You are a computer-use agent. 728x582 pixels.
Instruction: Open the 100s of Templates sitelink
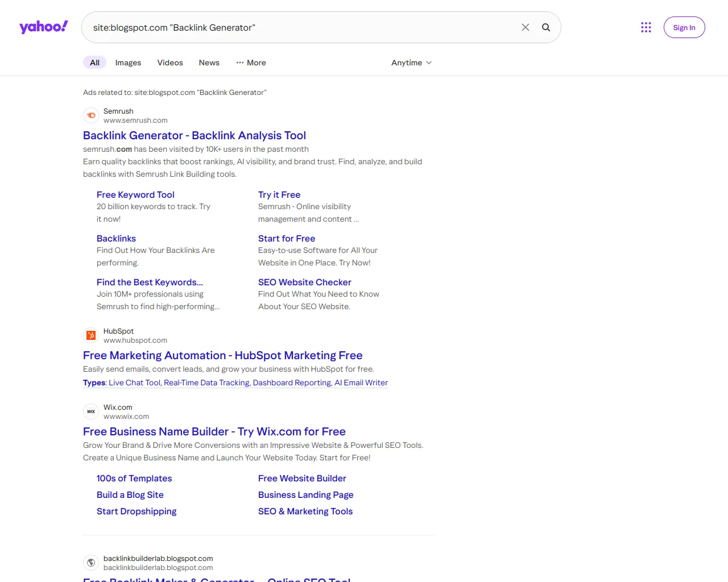[134, 478]
